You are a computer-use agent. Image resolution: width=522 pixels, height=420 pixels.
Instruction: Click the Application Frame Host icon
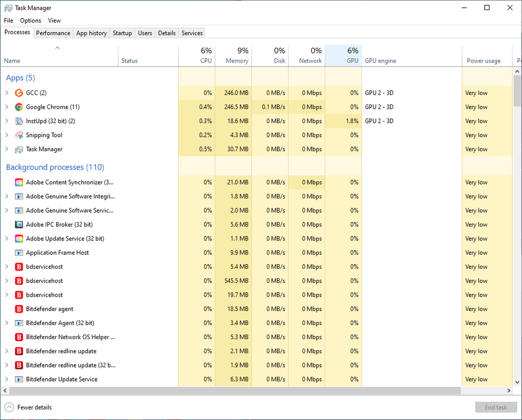tap(19, 253)
